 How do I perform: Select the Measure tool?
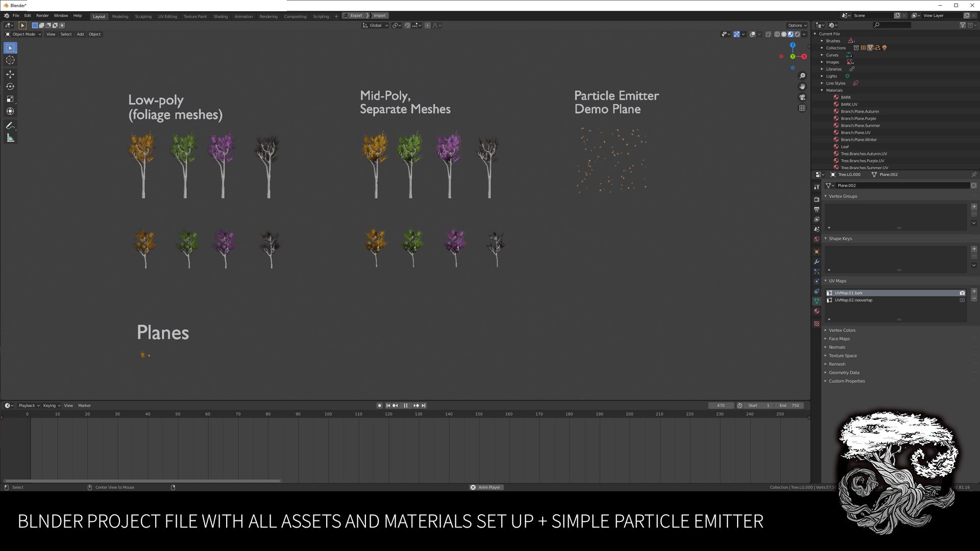10,138
